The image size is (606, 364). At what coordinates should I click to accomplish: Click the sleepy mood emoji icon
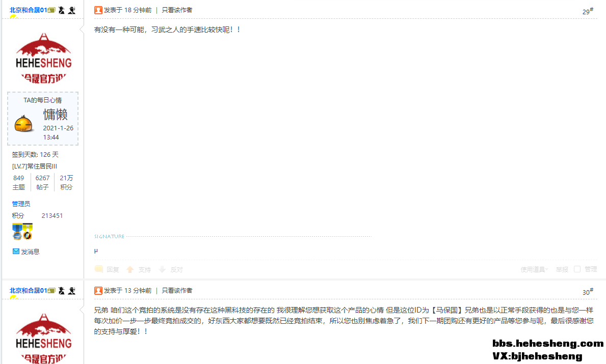(x=23, y=124)
